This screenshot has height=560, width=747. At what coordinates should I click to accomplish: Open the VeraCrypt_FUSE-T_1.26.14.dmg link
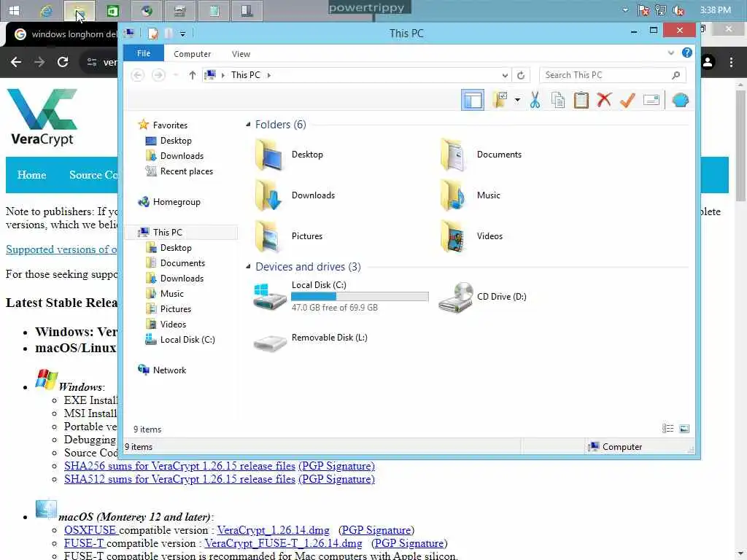pos(283,543)
